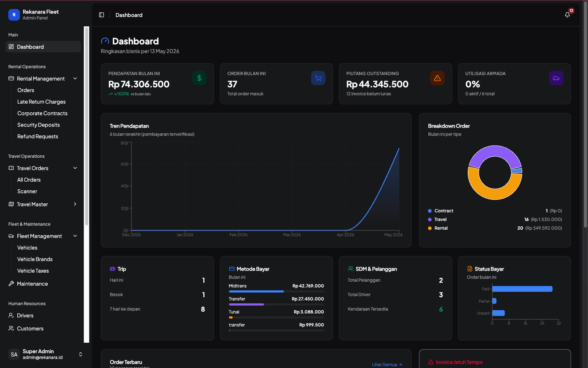The image size is (588, 368).
Task: Click the Trip card bus icon
Action: pos(113,269)
